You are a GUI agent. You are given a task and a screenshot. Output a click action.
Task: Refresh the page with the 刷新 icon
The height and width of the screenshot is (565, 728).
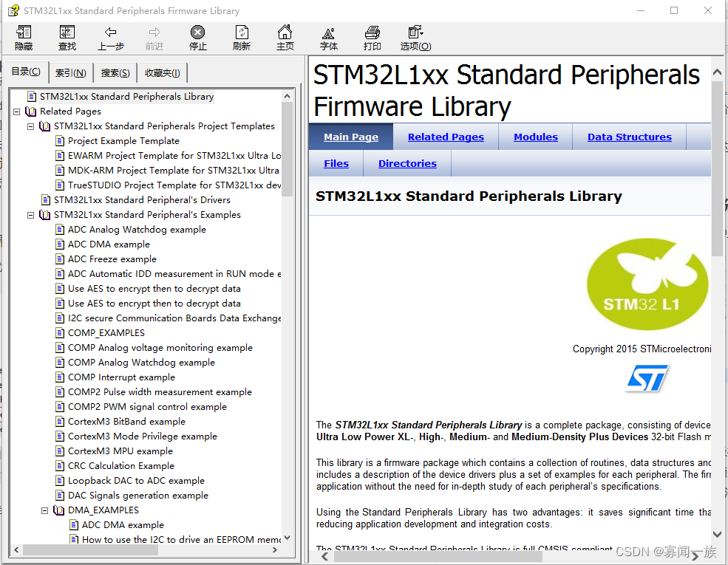242,32
